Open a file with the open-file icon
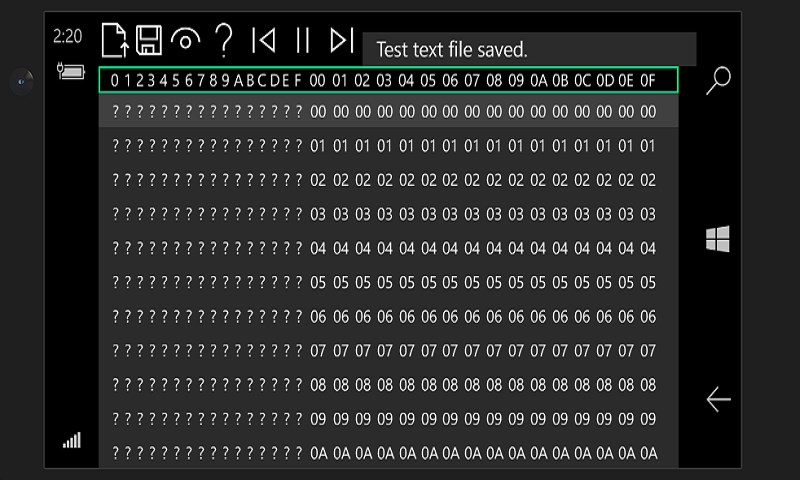Image resolution: width=800 pixels, height=480 pixels. click(115, 40)
